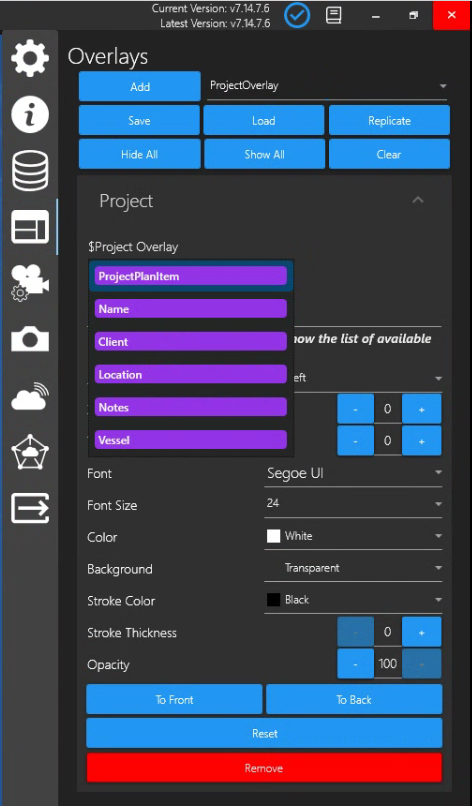Open the info page icon

pyautogui.click(x=30, y=114)
